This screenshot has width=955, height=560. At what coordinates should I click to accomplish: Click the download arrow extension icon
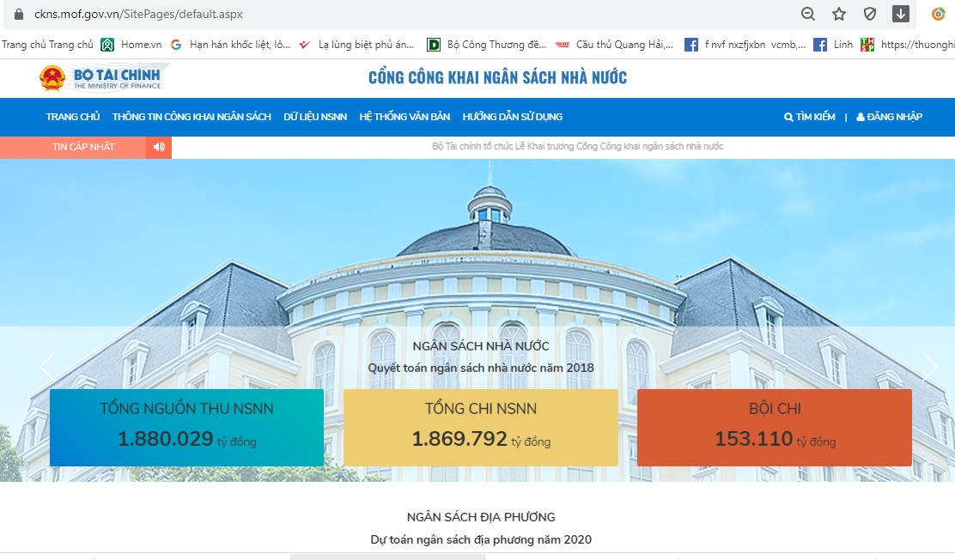(x=901, y=14)
